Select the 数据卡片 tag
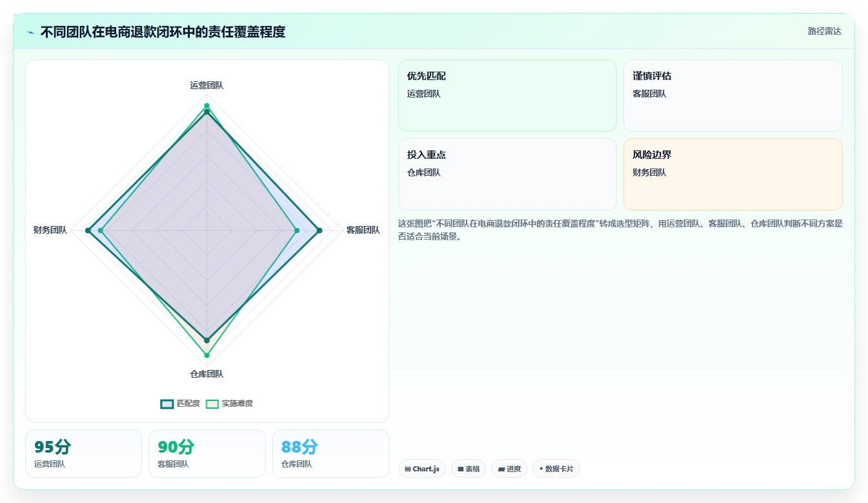The image size is (868, 503). 556,469
